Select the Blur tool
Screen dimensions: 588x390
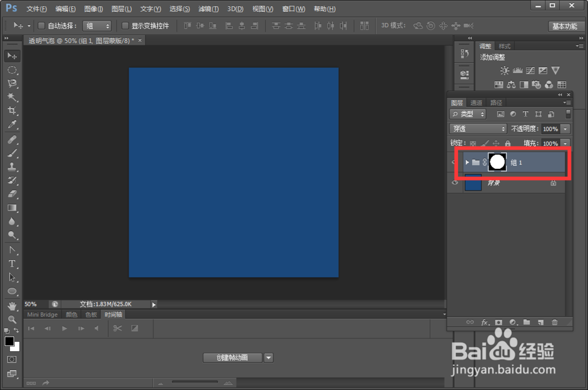coord(12,221)
